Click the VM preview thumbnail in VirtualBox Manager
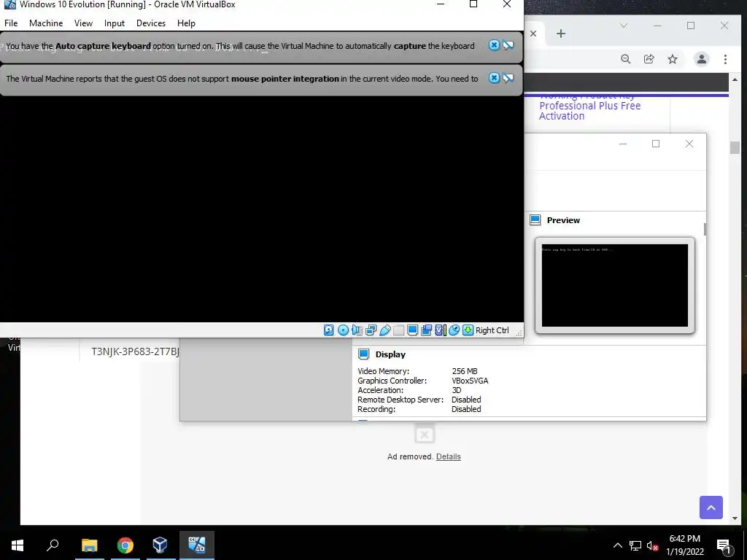 pos(614,285)
